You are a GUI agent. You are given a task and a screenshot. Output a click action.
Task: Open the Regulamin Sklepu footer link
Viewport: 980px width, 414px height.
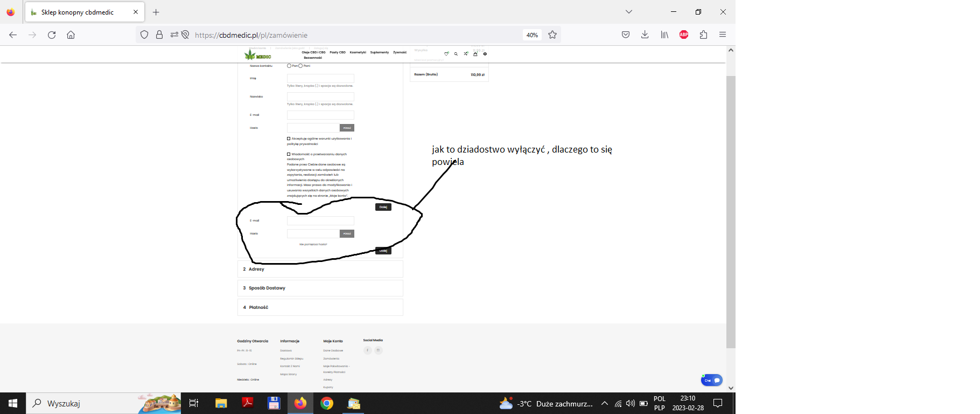(292, 358)
